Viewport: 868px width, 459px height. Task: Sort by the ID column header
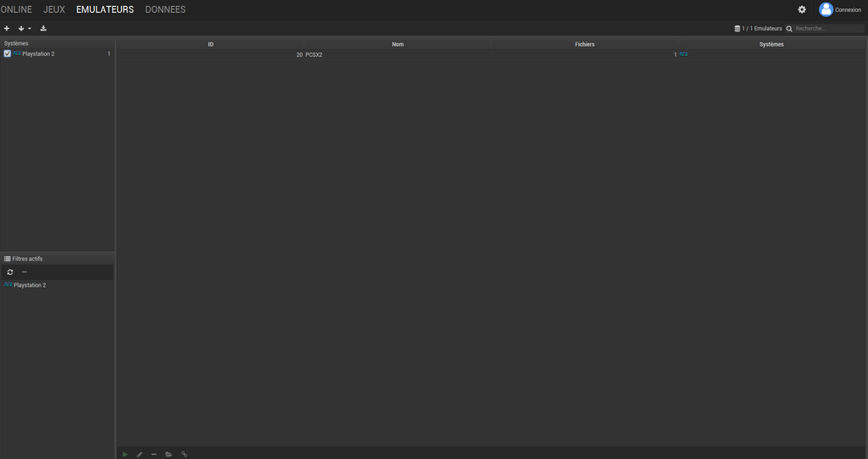click(210, 44)
